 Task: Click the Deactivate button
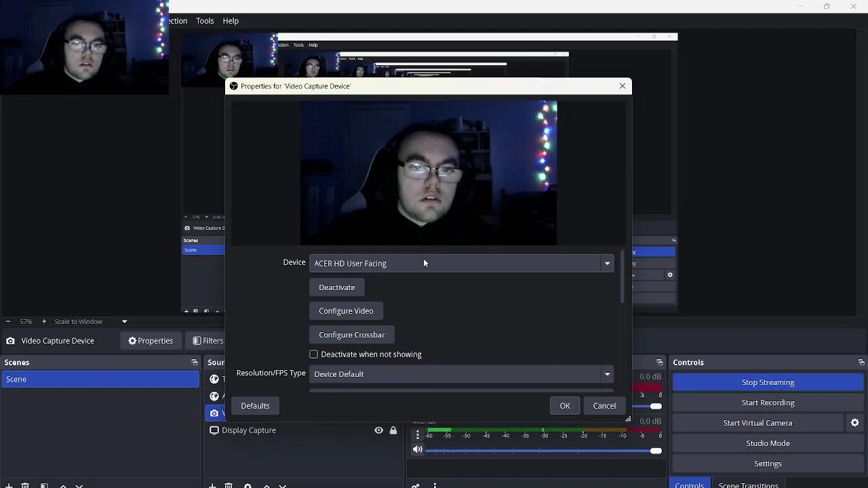[337, 287]
